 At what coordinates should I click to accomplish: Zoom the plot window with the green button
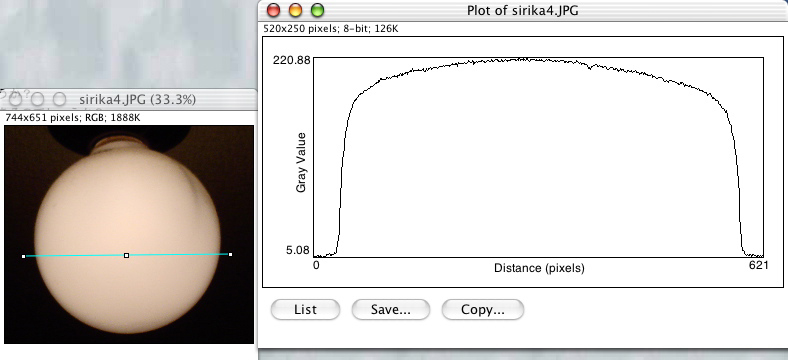tap(318, 10)
